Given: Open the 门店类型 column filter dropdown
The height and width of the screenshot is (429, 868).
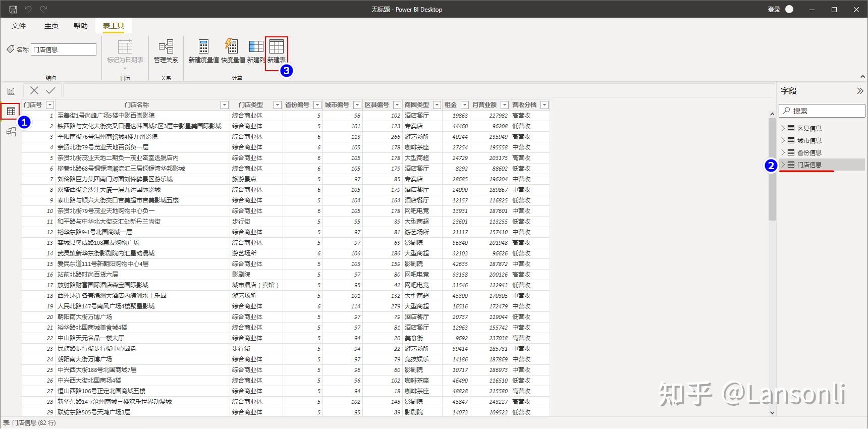Looking at the screenshot, I should click(x=277, y=105).
